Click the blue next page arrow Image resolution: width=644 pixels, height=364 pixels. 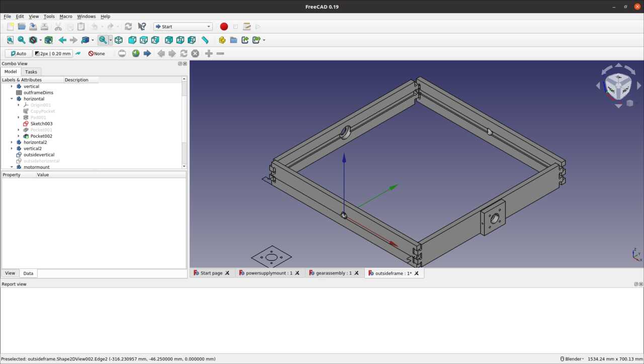147,53
